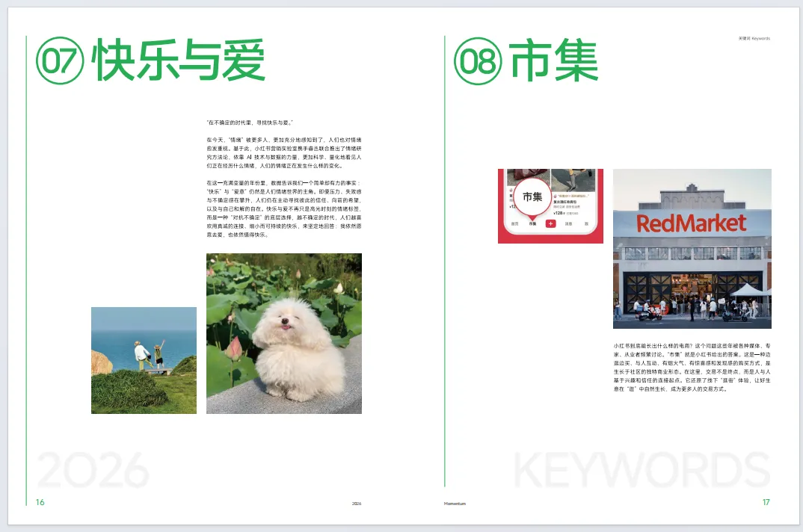Tap the red plus publish button
The height and width of the screenshot is (532, 803).
(x=550, y=224)
